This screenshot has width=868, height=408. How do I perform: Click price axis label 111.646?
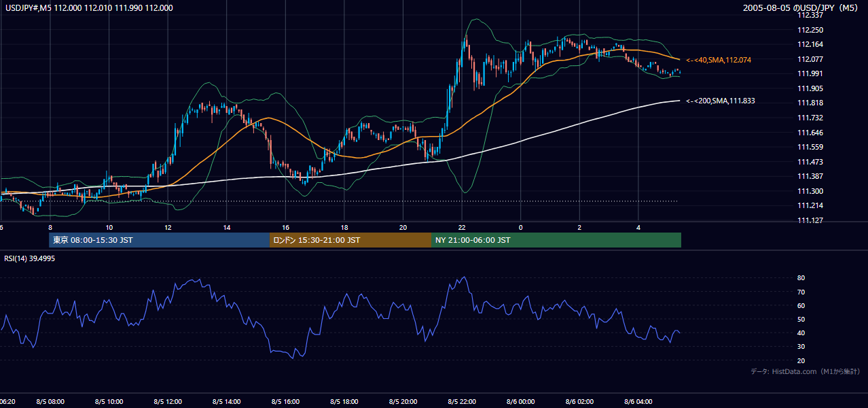(811, 133)
